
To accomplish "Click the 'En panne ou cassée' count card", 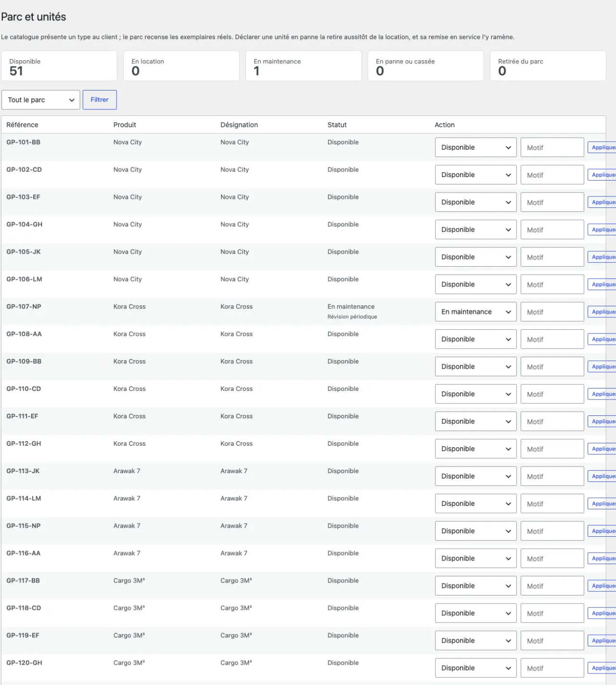I will (426, 66).
